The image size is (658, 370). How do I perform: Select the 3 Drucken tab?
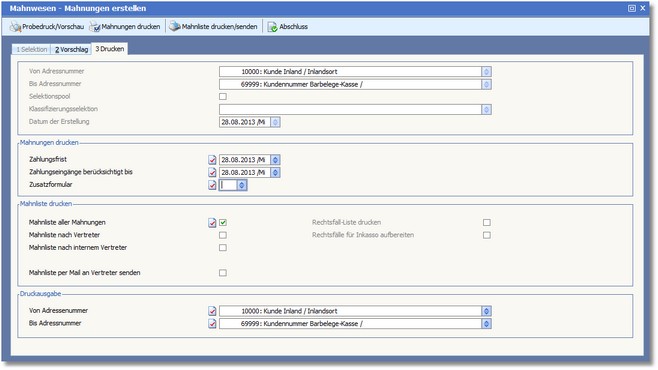(x=110, y=49)
